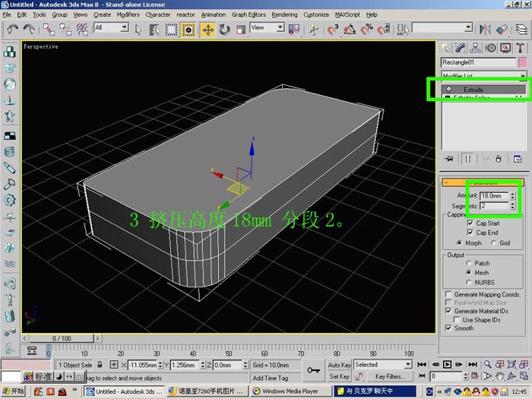Screen dimensions: 532x399
Task: Uncheck the Cap End checkbox
Action: tap(470, 233)
